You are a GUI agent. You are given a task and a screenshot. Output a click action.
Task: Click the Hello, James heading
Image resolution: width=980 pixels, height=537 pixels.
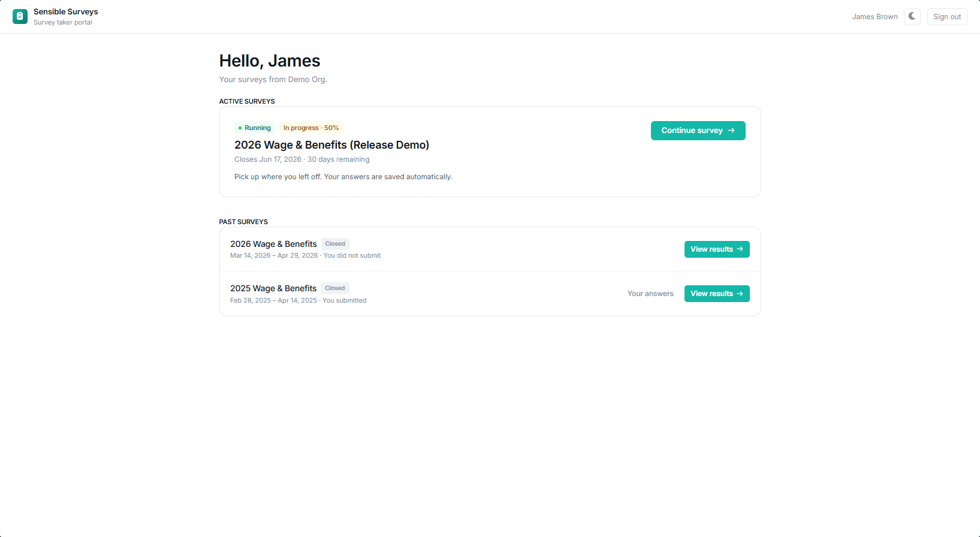270,61
